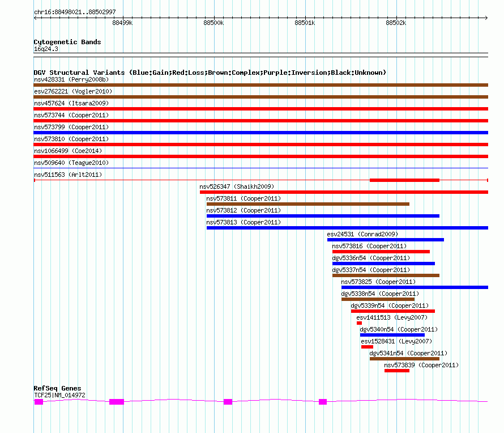Viewport: 504px width, 433px height.
Task: Click the blue dgv5340n54 gain bar
Action: 392,335
